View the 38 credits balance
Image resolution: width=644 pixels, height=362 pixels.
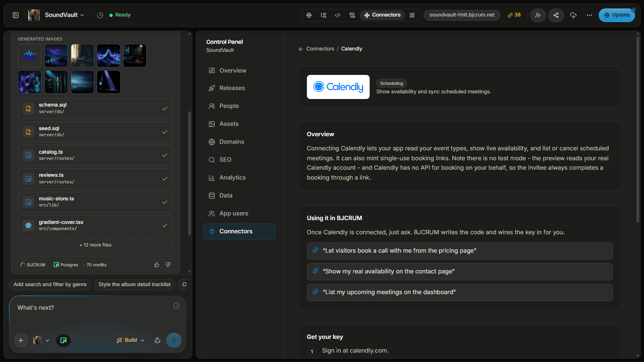tap(514, 15)
